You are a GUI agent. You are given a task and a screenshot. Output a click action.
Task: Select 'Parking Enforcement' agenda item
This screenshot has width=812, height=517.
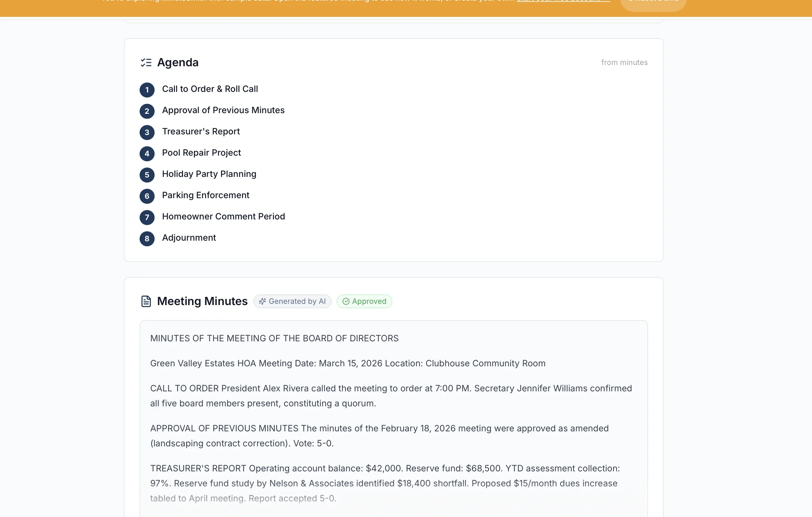tap(206, 195)
